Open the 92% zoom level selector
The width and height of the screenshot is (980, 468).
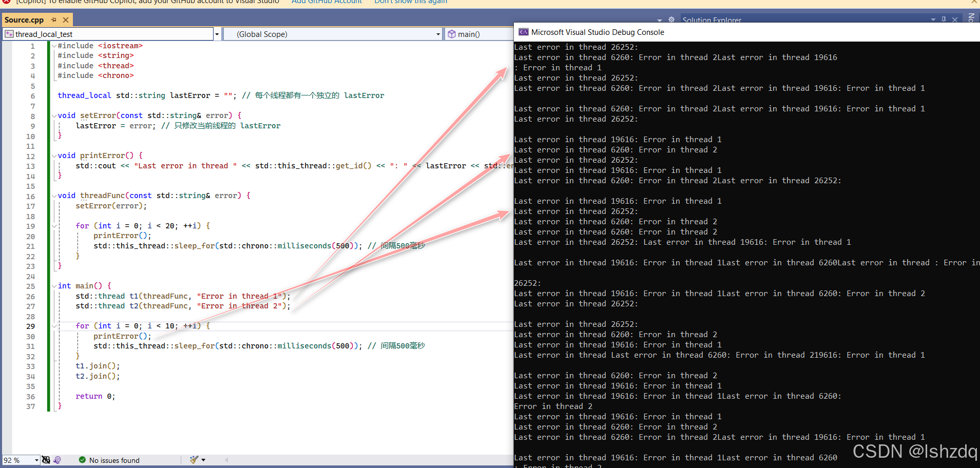21,460
